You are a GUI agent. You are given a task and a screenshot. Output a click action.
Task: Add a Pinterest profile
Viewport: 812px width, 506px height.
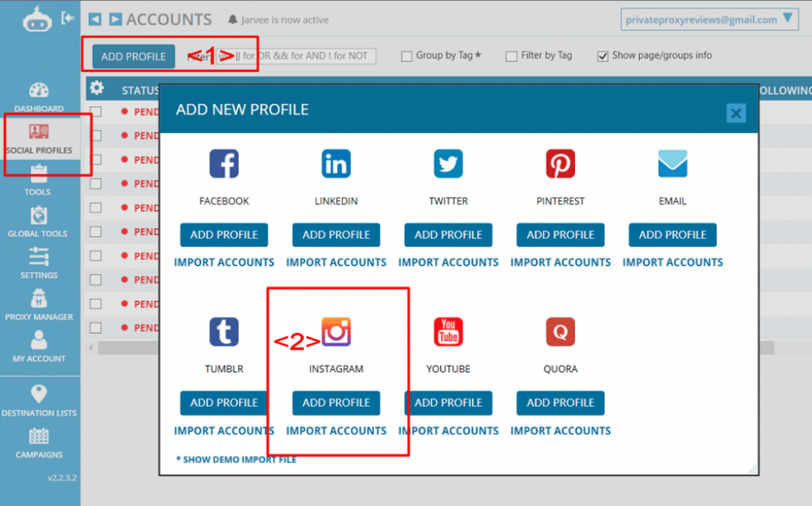[x=561, y=235]
